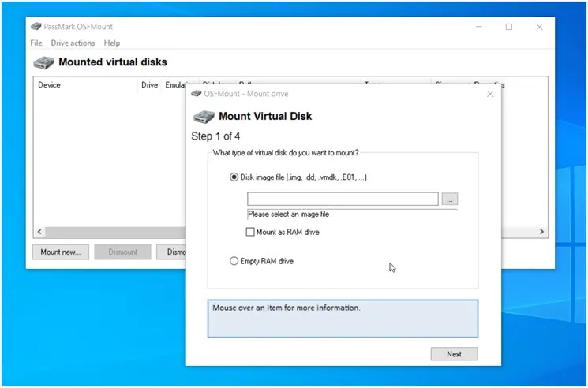Screen dimensions: 588x388
Task: Click the left scroll arrow of disk list
Action: pyautogui.click(x=39, y=232)
